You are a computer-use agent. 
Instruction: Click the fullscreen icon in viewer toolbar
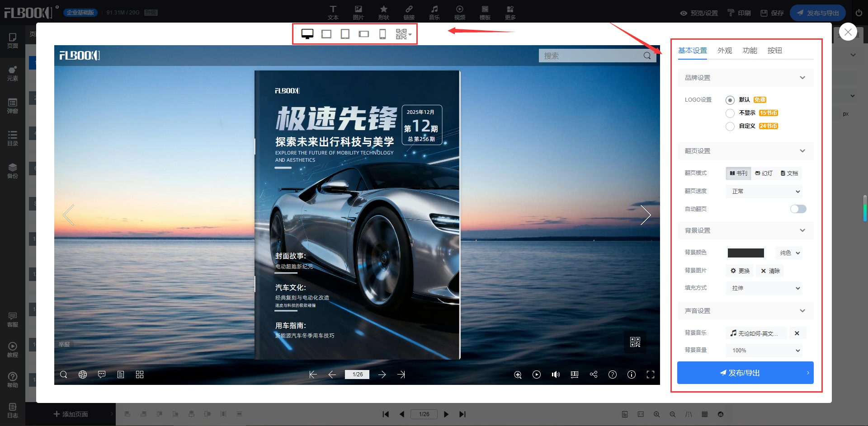[650, 375]
